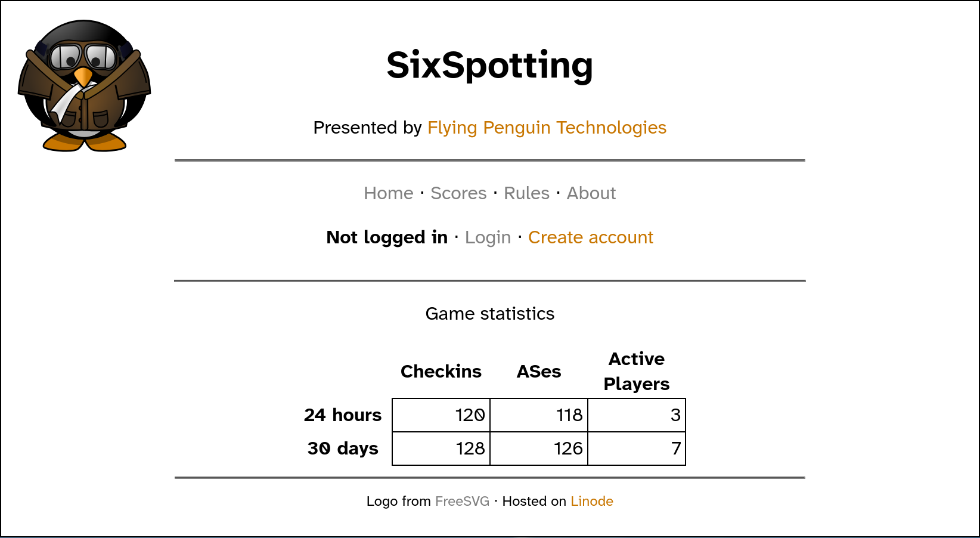Open the Home page link

[x=389, y=193]
